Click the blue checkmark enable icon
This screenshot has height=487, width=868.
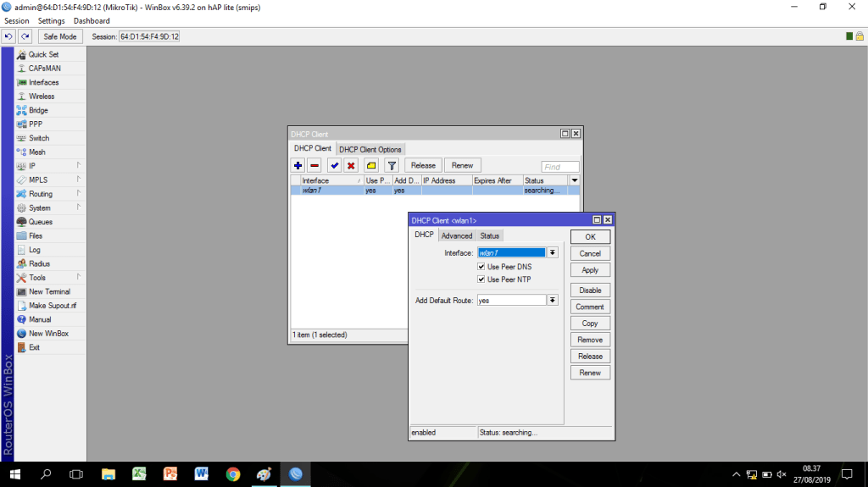[x=334, y=165]
